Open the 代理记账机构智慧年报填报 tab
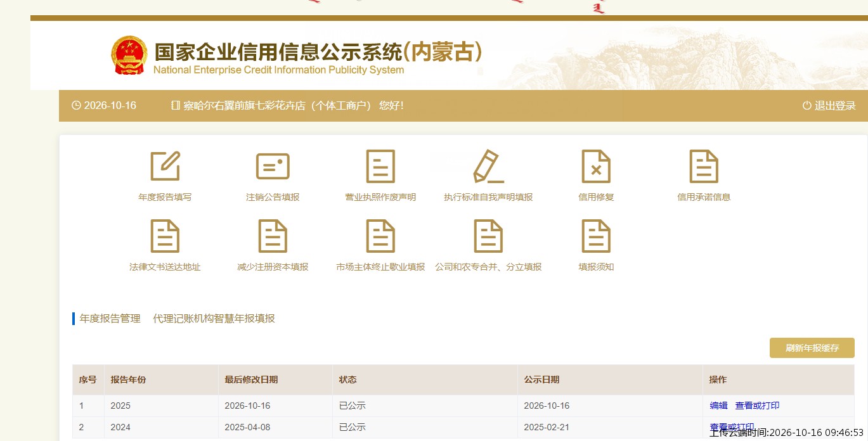Viewport: 868px width, 441px height. 214,318
